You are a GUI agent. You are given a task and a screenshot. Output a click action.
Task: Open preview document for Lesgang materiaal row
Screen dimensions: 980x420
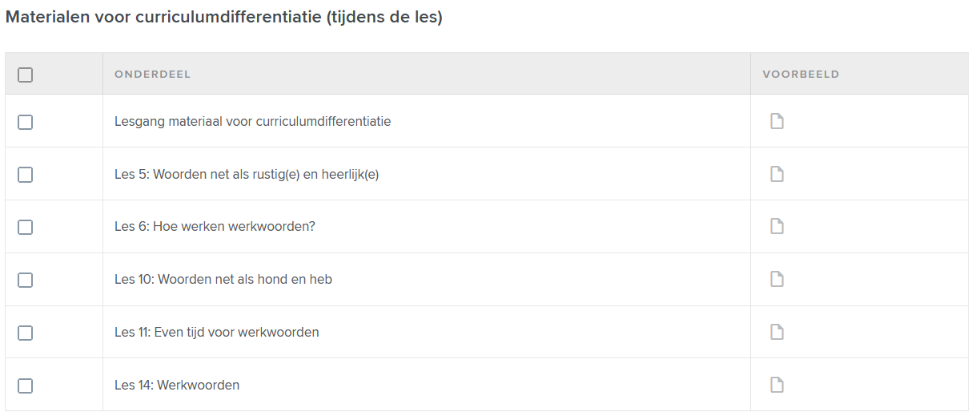tap(777, 121)
